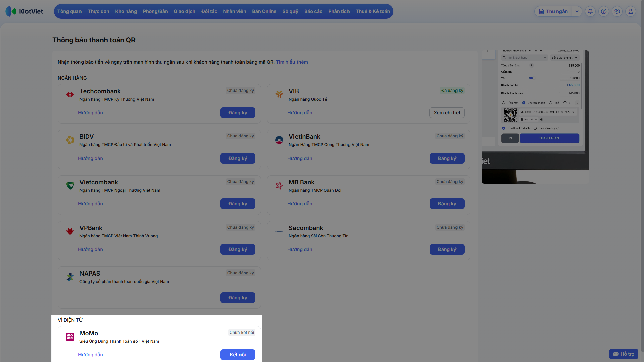Expand the Thu ngân dropdown arrow
The width and height of the screenshot is (644, 362).
[x=577, y=11]
